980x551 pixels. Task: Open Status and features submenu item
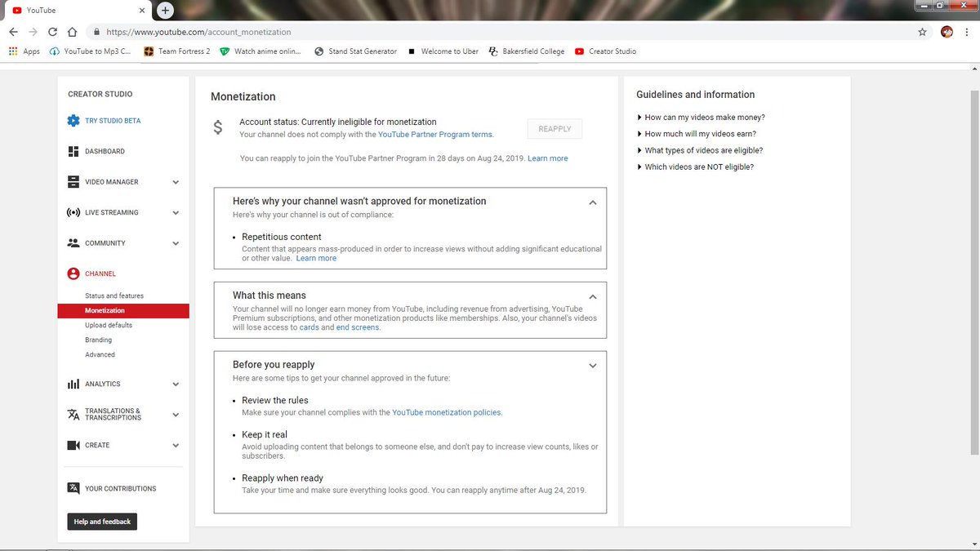tap(114, 295)
